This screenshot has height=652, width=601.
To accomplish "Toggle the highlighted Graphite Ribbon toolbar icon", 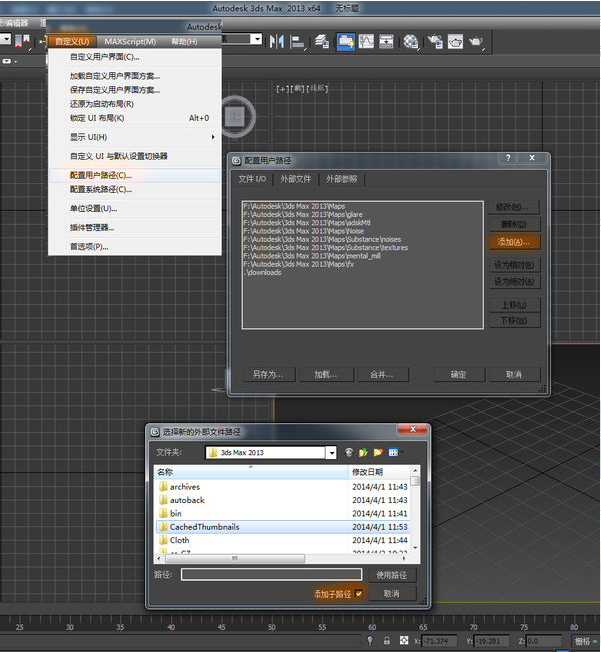I will [345, 42].
